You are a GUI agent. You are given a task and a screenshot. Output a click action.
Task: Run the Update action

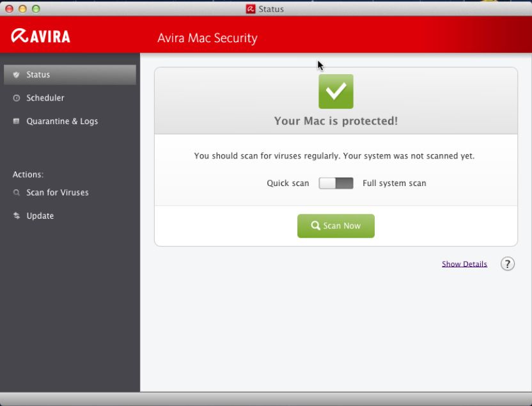[70, 215]
